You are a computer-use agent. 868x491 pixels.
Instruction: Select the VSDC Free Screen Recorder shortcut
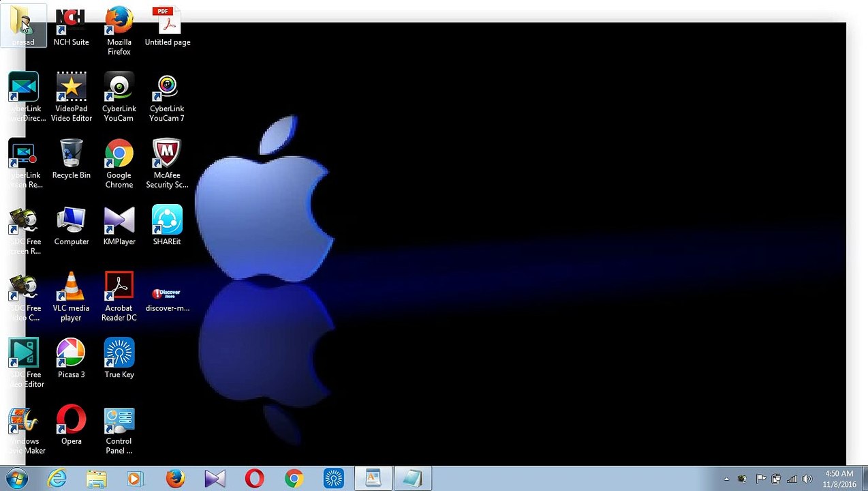[23, 230]
